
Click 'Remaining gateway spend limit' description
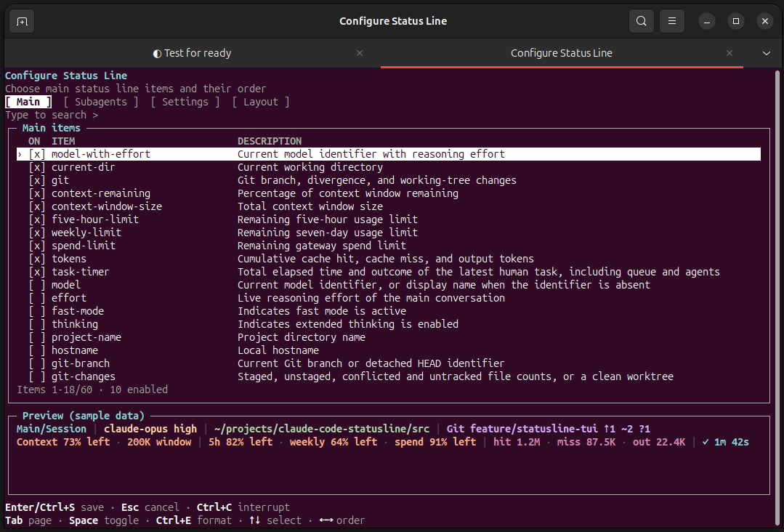321,246
